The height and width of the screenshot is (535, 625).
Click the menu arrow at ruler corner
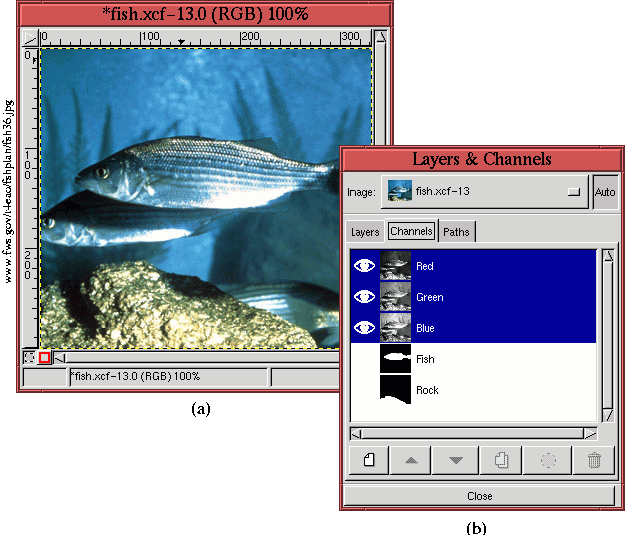[x=29, y=37]
